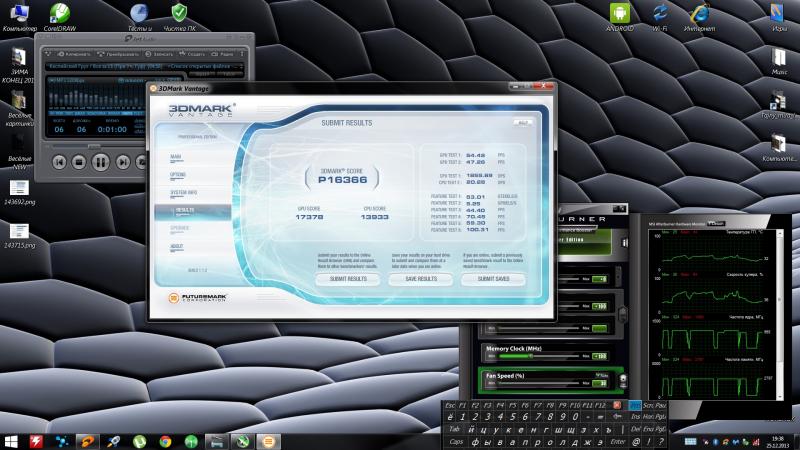Click the playback seek slider in audio player

click(96, 146)
